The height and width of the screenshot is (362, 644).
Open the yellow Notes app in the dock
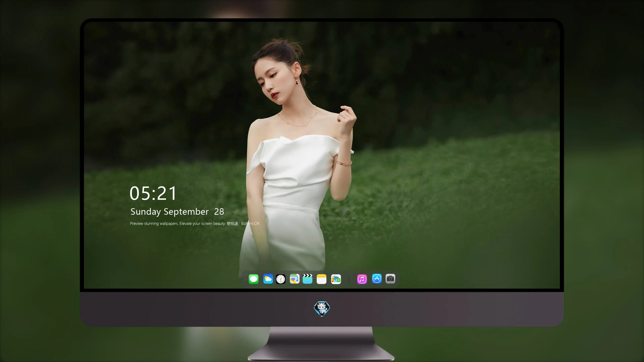point(321,279)
